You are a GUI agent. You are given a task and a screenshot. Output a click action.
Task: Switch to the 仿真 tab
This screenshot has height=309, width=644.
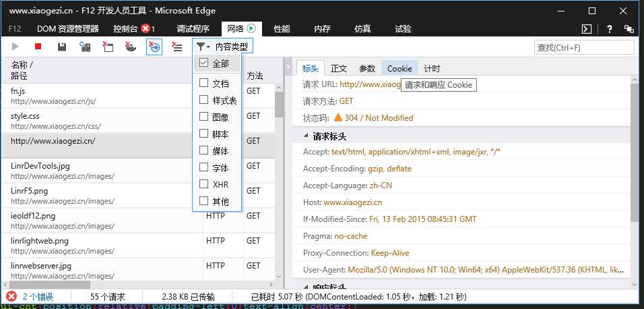[x=362, y=29]
